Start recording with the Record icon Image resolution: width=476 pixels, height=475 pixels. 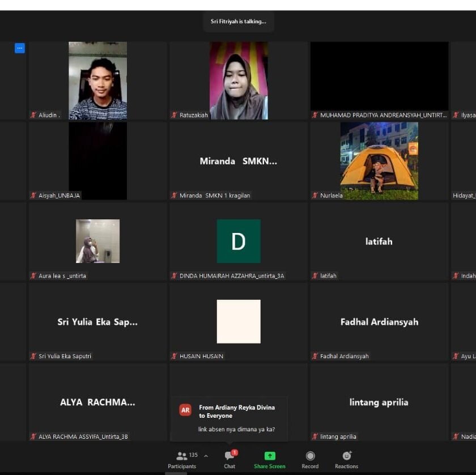pyautogui.click(x=310, y=456)
